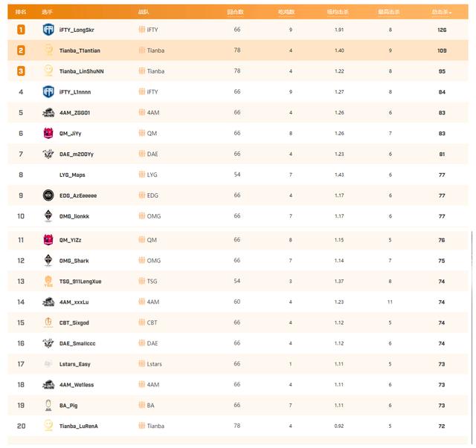Open player LYG_Maps name link

point(72,175)
